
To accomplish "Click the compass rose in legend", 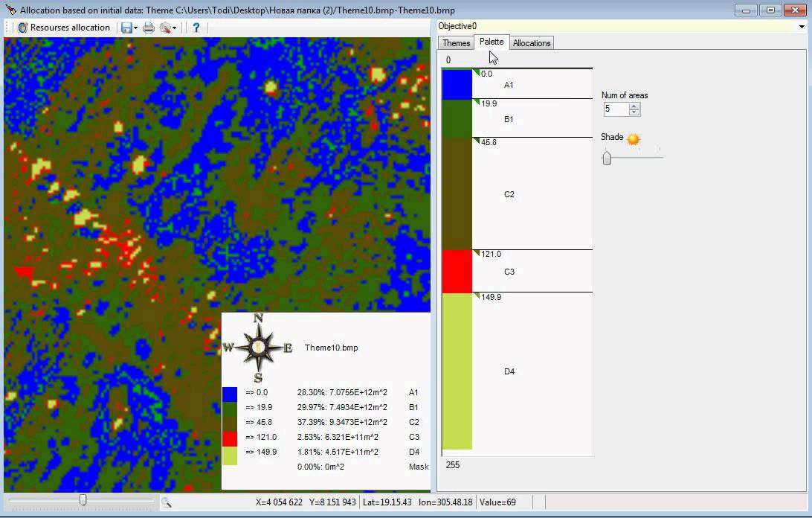I will click(258, 348).
